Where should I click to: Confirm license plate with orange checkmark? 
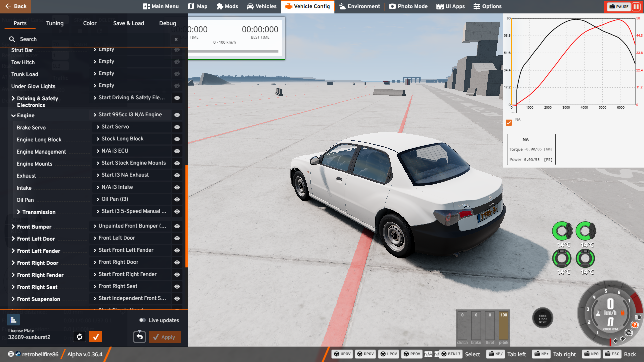(95, 337)
